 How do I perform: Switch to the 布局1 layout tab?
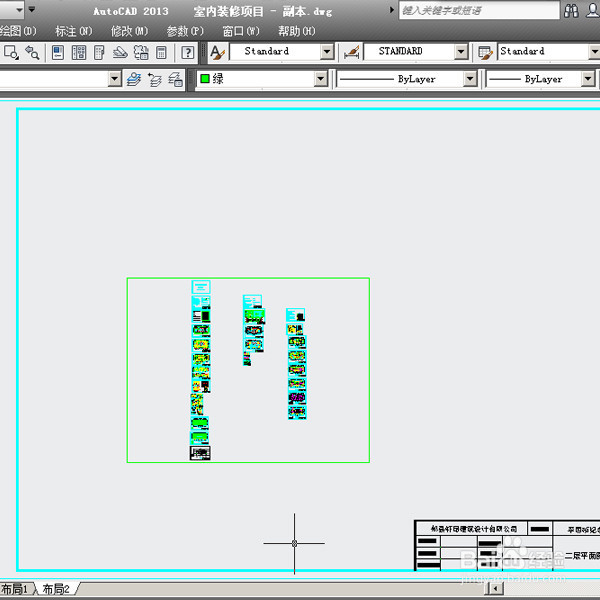[15, 589]
